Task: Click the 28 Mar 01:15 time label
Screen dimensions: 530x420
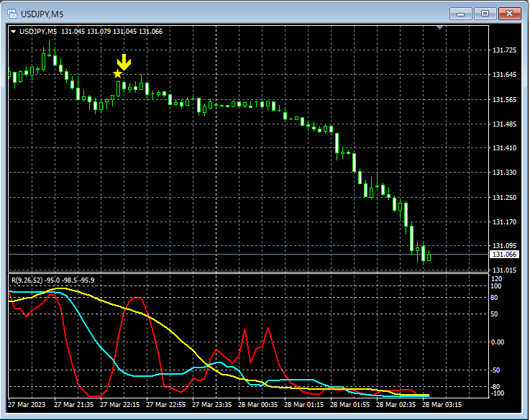Action: [303, 405]
